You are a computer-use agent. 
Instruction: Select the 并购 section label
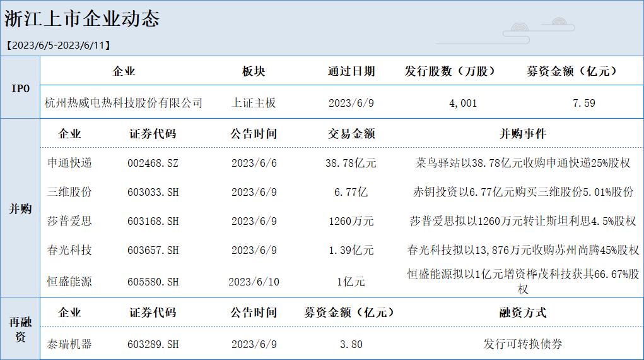[20, 208]
